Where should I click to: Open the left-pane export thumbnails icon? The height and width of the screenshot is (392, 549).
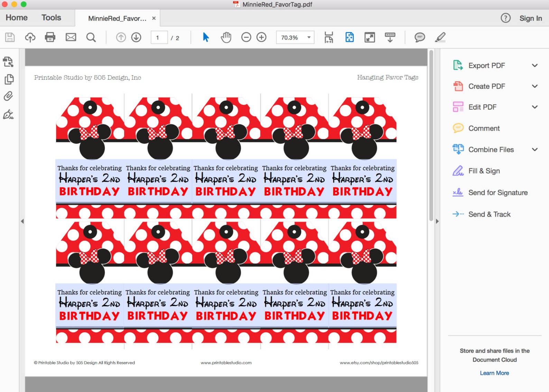(8, 62)
